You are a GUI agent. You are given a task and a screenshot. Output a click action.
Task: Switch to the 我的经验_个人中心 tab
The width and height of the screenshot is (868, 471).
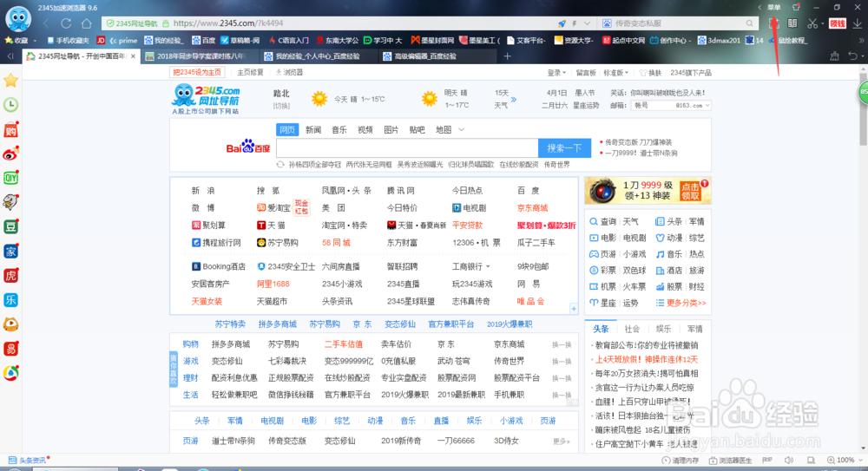[316, 56]
